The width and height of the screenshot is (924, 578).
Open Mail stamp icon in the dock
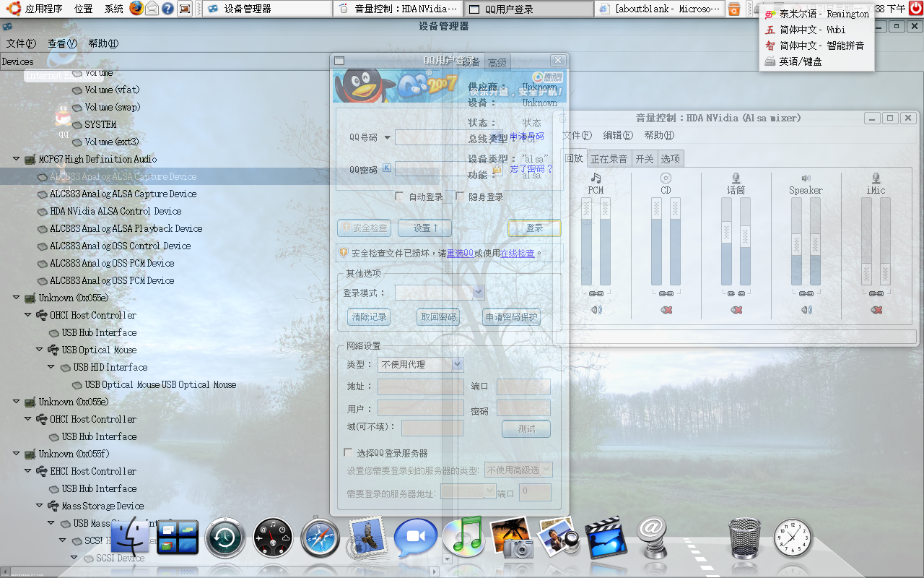pyautogui.click(x=368, y=538)
